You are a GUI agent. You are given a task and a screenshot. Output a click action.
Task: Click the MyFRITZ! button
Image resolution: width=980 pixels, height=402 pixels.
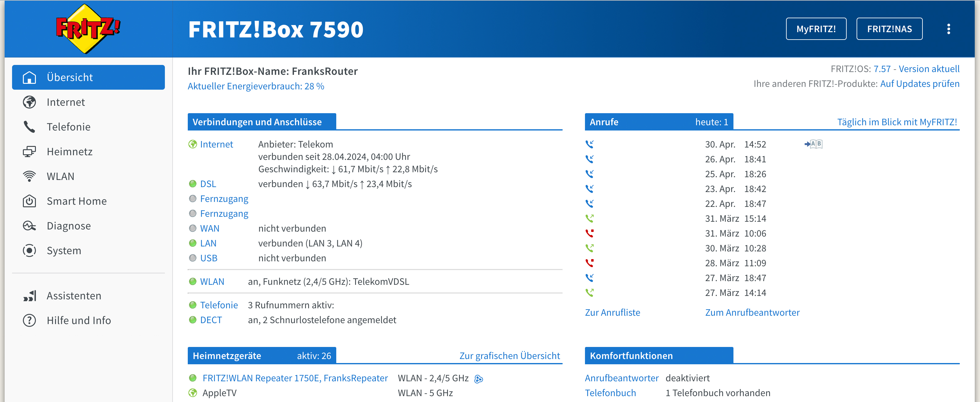point(816,29)
